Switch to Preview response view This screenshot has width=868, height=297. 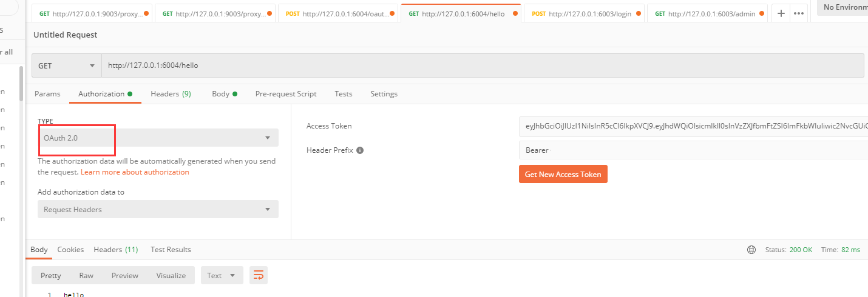pos(125,275)
